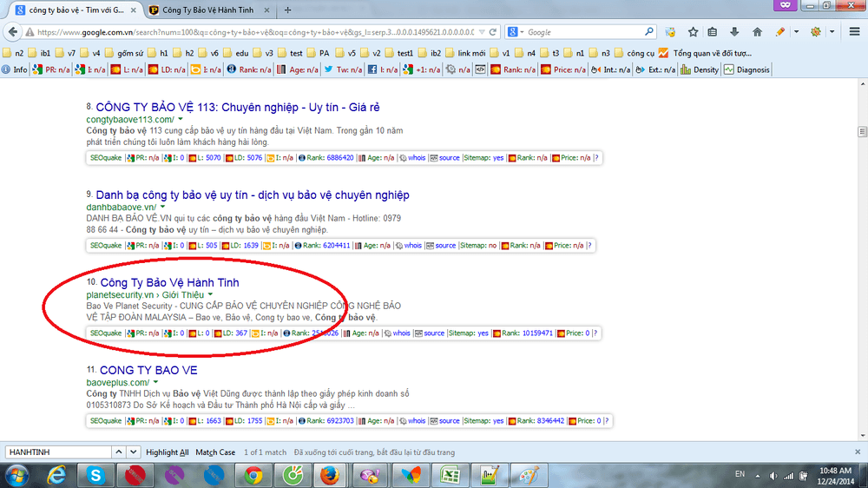This screenshot has height=488, width=868.
Task: Click the +1: n/a toolbar parameter
Action: (x=422, y=69)
